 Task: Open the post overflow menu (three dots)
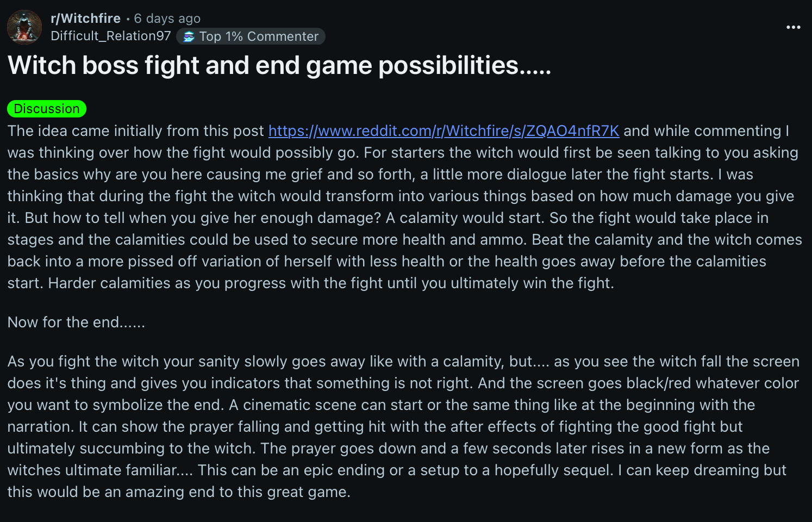793,27
